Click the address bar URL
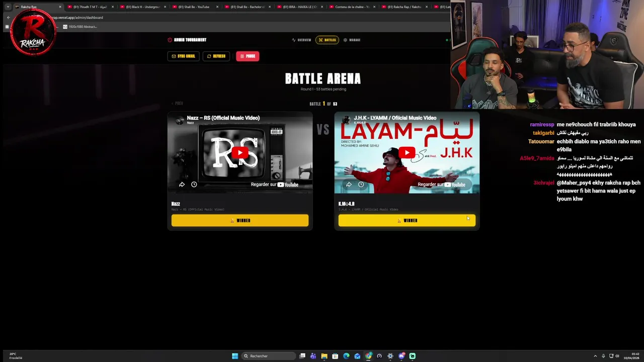This screenshot has height=362, width=644. [x=78, y=18]
